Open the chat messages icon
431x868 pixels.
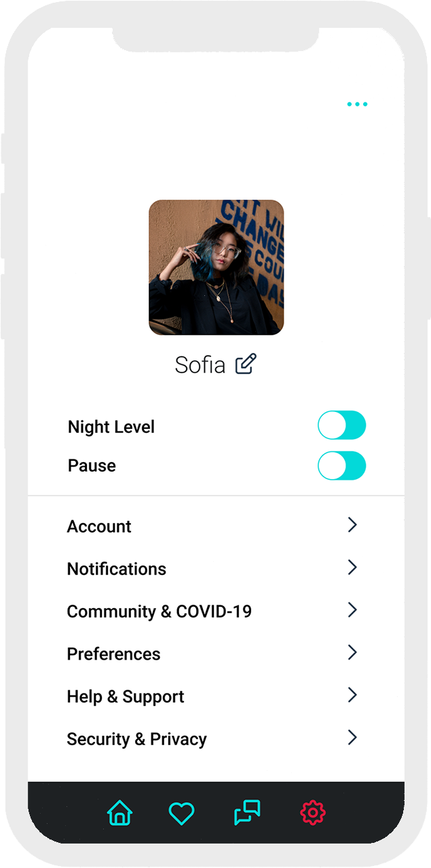point(247,812)
